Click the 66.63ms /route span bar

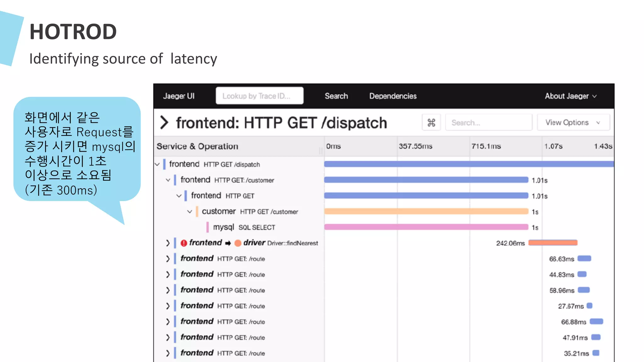tap(584, 259)
